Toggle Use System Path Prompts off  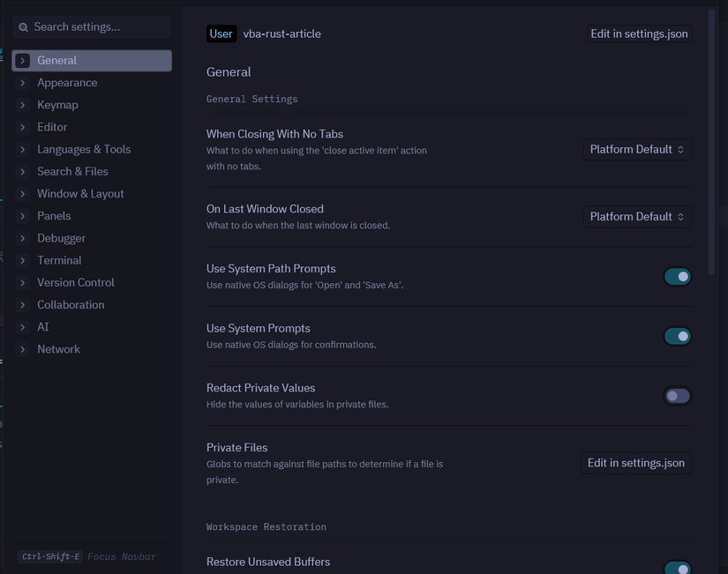[677, 277]
